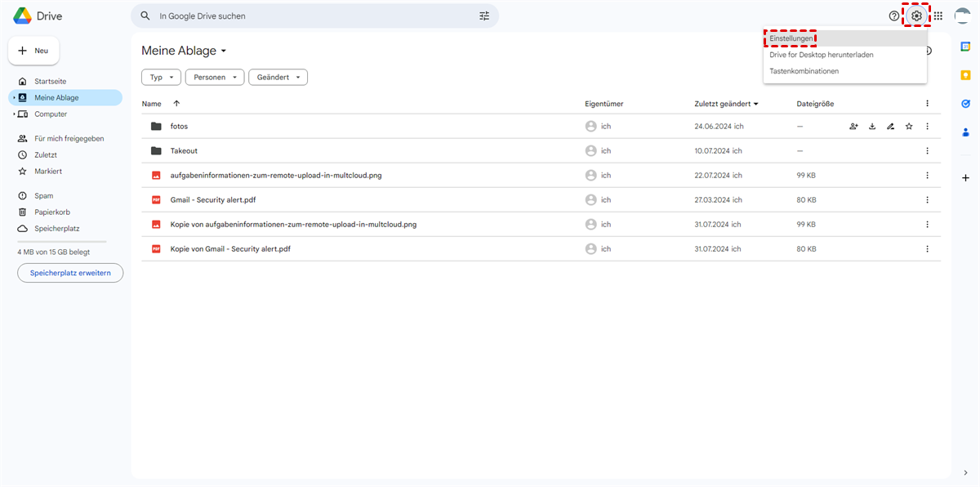
Task: Click the storage usage progress bar
Action: click(62, 241)
